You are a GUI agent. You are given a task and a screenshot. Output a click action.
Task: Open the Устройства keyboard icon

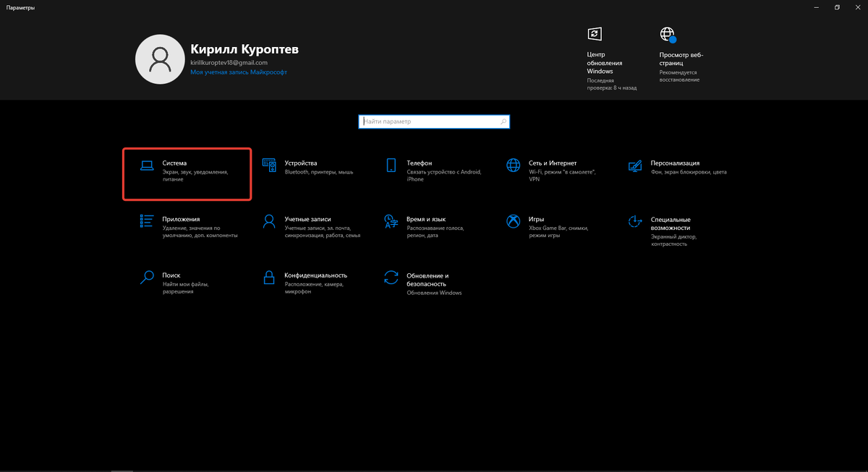(x=269, y=166)
